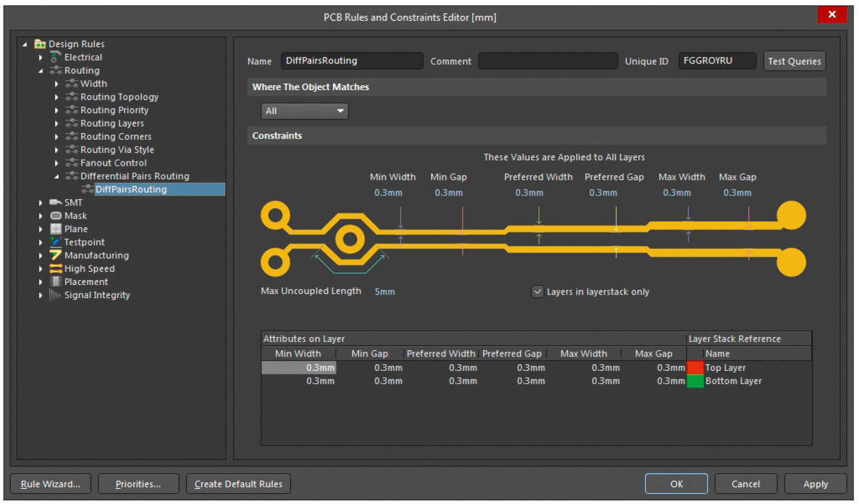Click the red Top Layer color swatch
The width and height of the screenshot is (859, 504).
click(695, 368)
